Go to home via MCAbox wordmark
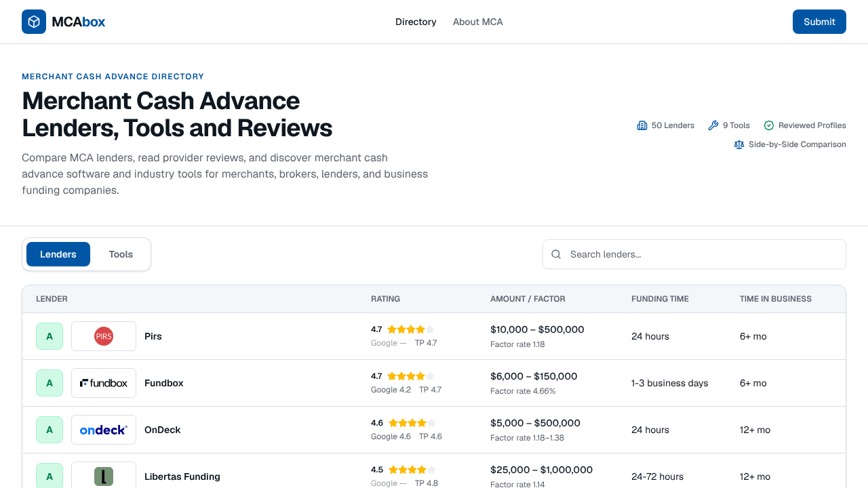The height and width of the screenshot is (488, 868). click(79, 22)
